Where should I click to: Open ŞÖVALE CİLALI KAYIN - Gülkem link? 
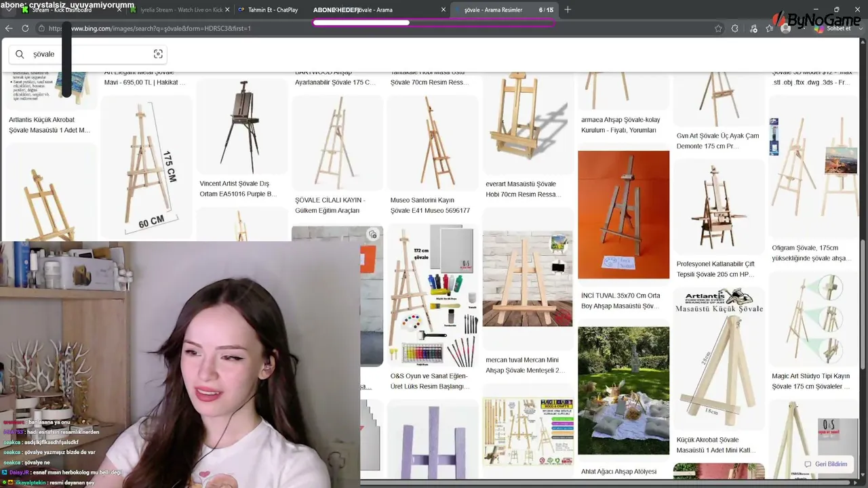pyautogui.click(x=330, y=205)
